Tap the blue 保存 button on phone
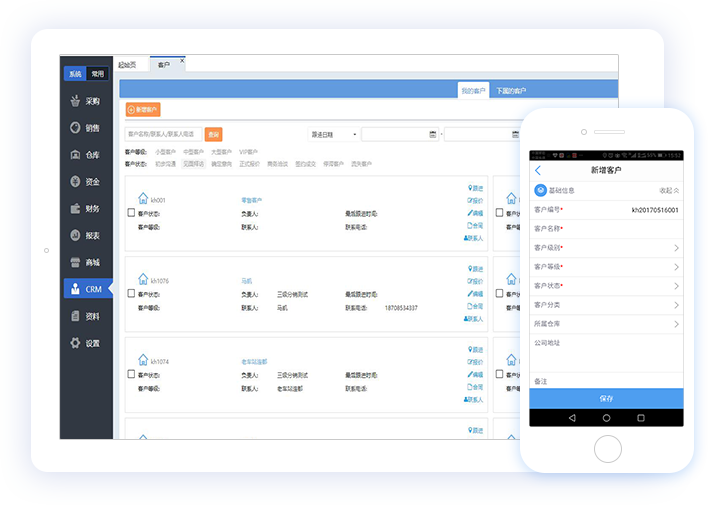708x505 pixels. (x=606, y=398)
